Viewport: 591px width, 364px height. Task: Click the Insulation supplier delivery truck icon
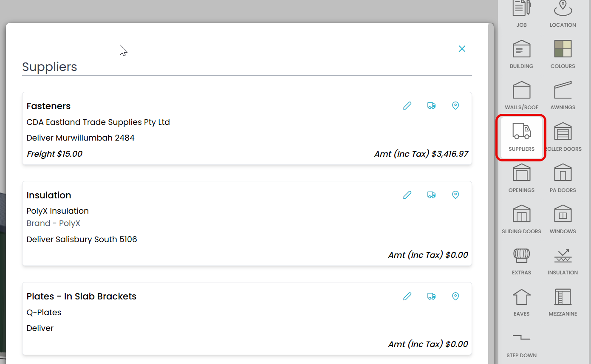(431, 195)
